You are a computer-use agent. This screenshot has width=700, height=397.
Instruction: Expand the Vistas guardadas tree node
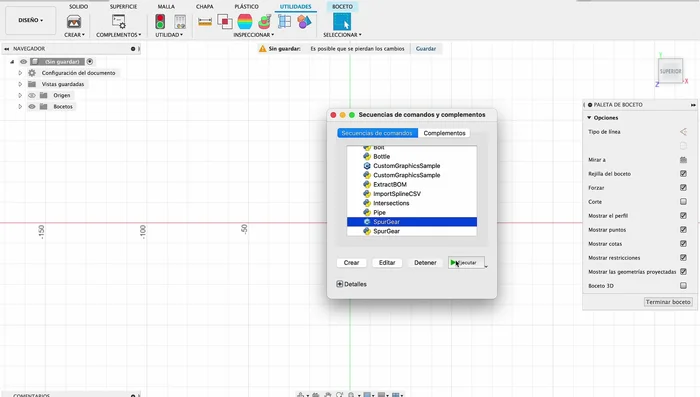coord(20,84)
